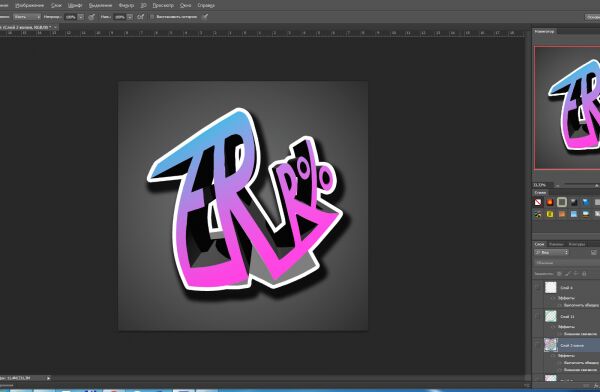Open the Изображение menu
The width and height of the screenshot is (600, 392).
29,5
